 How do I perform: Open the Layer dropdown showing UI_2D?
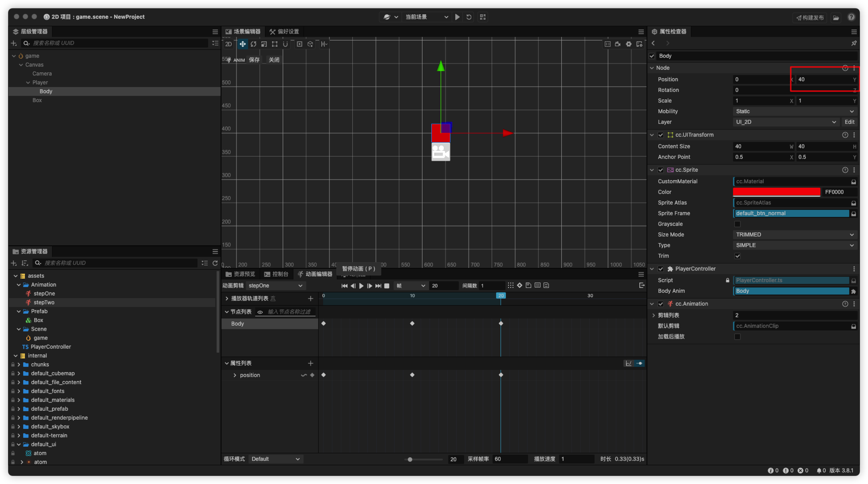click(785, 122)
